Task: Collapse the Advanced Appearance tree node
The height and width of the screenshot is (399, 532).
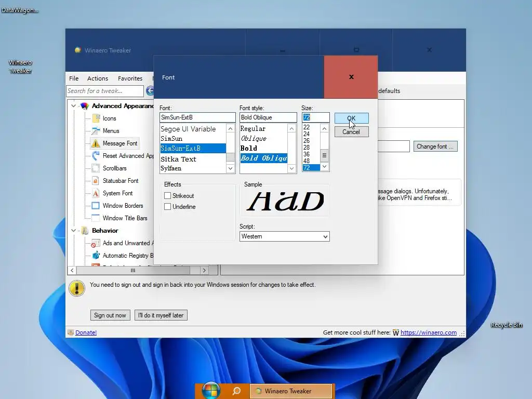Action: tap(73, 106)
